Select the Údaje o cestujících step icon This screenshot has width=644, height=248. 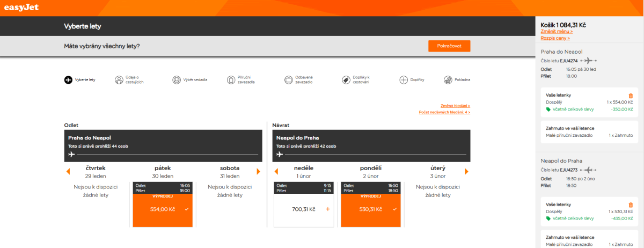(x=119, y=80)
